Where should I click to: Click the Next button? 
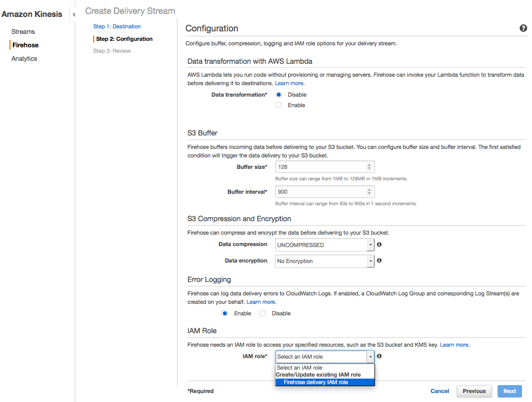510,391
